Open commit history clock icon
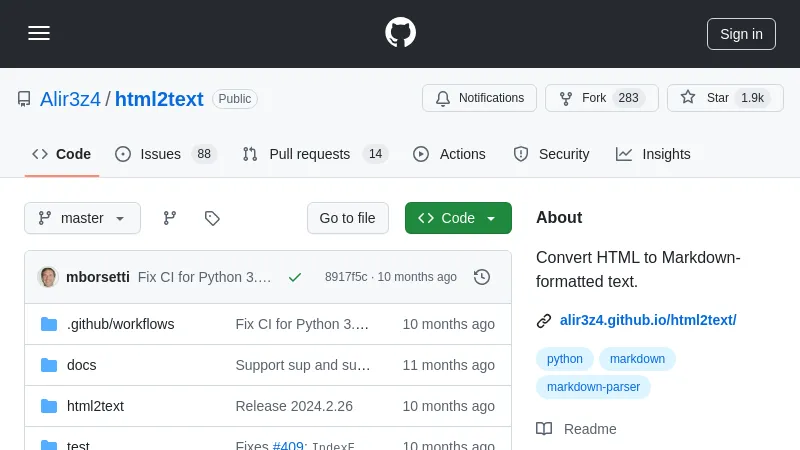 click(x=482, y=277)
